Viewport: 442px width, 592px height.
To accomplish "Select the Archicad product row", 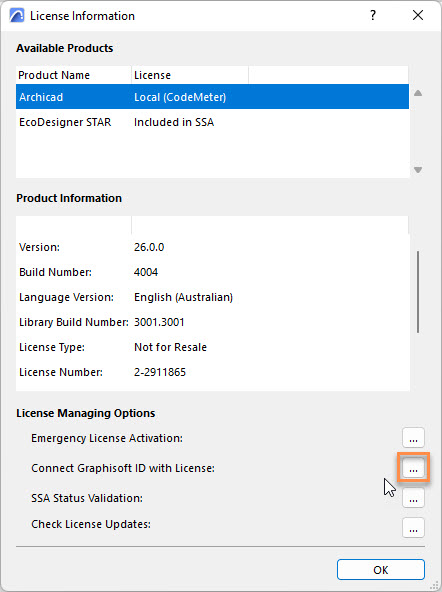I will pyautogui.click(x=212, y=97).
